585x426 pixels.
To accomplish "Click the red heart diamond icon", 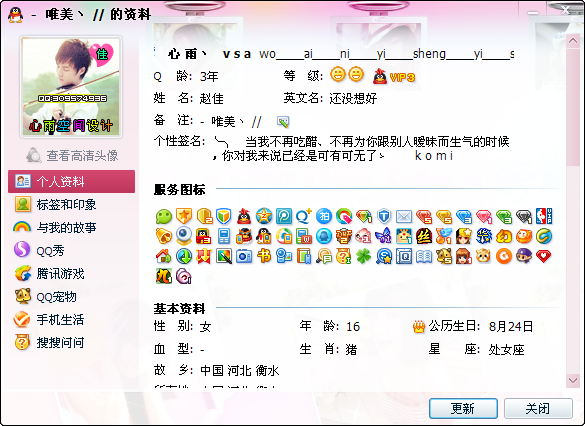I will click(x=544, y=256).
